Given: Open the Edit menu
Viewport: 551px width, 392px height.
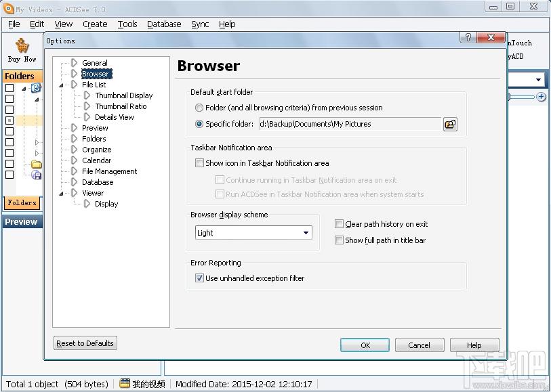Looking at the screenshot, I should pyautogui.click(x=37, y=24).
